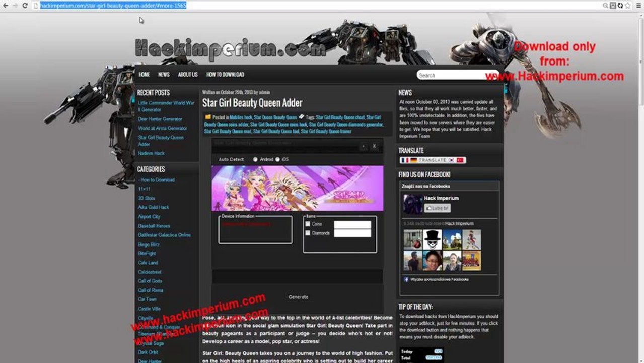Bookmark this page with the star icon
The image size is (644, 363).
point(627,6)
